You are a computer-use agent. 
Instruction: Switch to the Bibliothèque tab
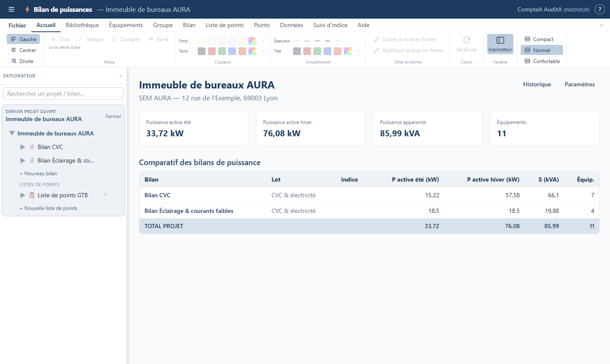point(82,25)
